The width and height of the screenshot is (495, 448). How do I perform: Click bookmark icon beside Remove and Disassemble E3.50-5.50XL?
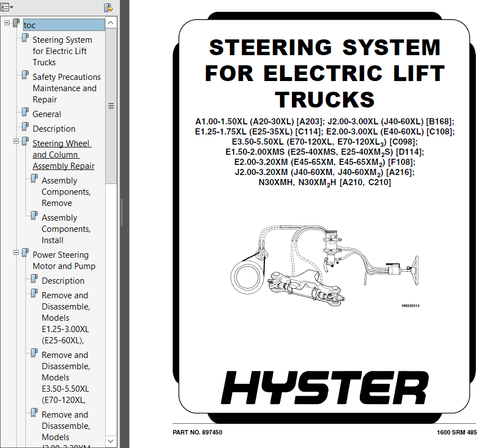click(x=34, y=353)
